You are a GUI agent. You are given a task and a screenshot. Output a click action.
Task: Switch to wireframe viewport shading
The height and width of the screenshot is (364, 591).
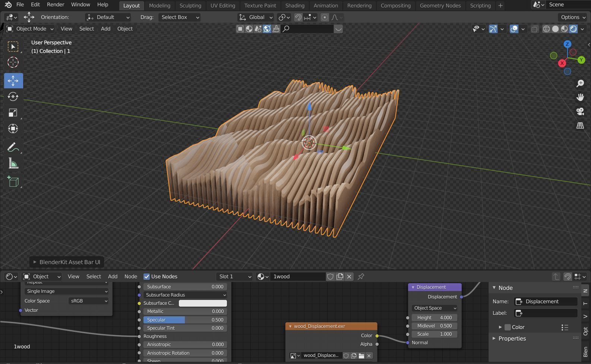(546, 29)
